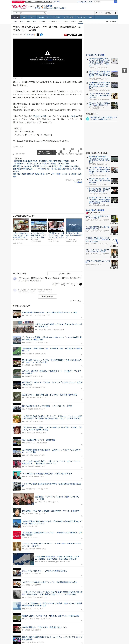
Task: Share the article on X under the headline
Action: (38, 35)
